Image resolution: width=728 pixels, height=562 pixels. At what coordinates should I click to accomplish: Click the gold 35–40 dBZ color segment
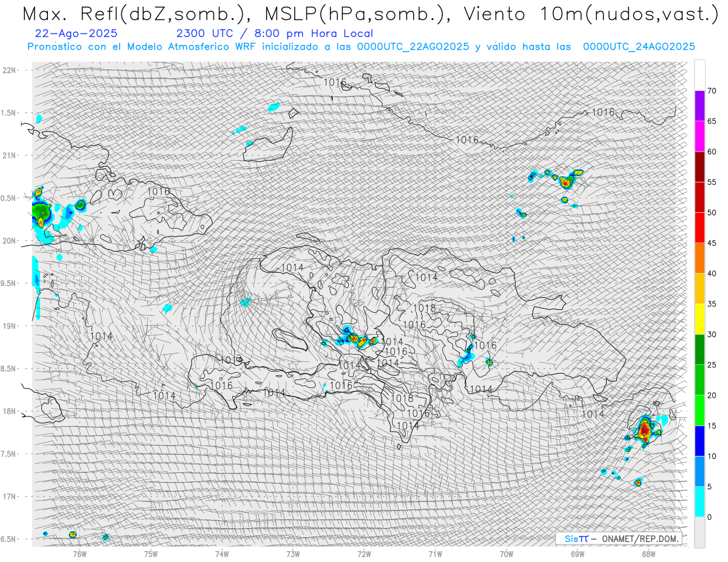699,289
